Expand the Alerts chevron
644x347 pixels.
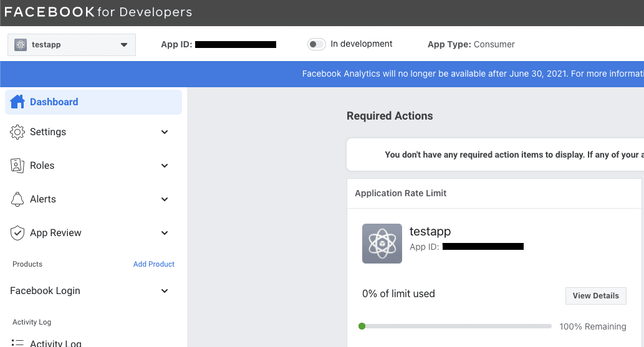[165, 199]
